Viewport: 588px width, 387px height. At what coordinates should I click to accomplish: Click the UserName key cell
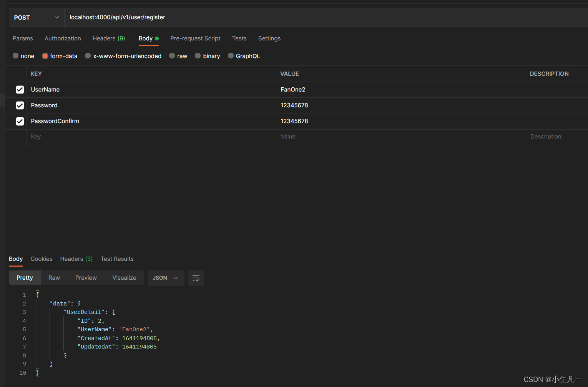pyautogui.click(x=151, y=90)
